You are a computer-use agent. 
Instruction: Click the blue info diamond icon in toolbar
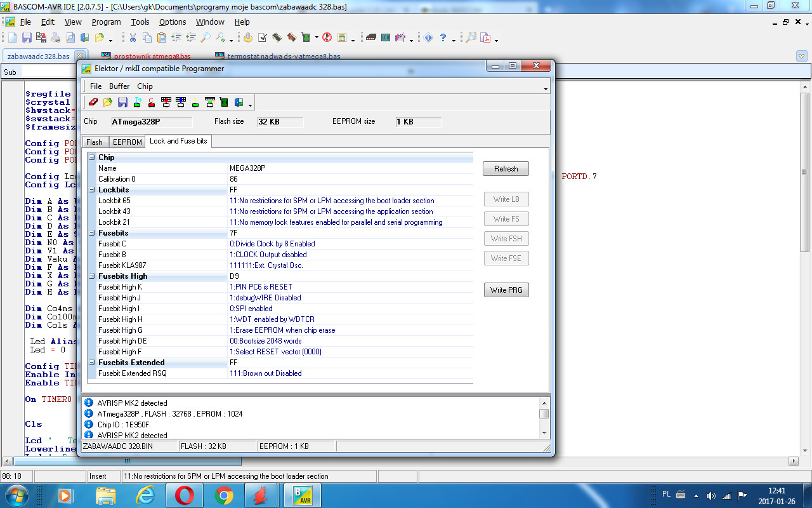click(428, 37)
